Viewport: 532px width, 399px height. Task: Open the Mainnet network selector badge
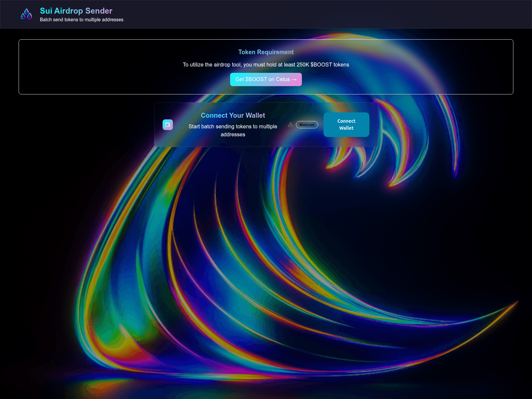pyautogui.click(x=307, y=125)
